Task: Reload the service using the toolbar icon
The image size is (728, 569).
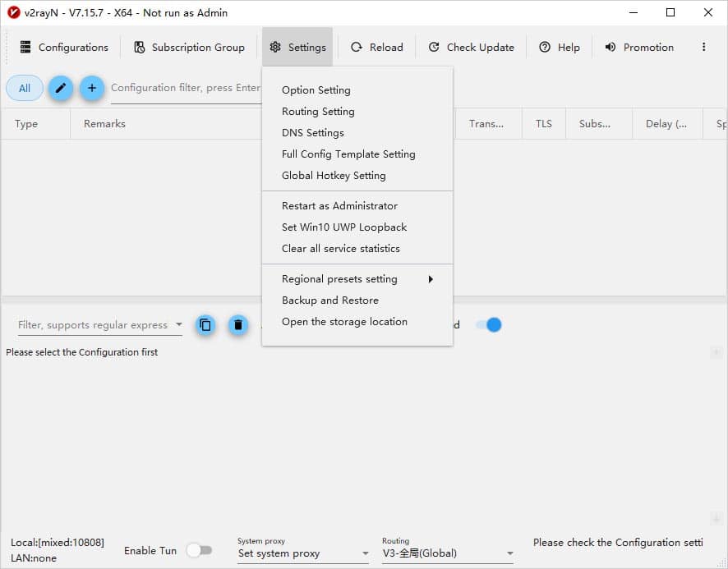Action: point(376,48)
